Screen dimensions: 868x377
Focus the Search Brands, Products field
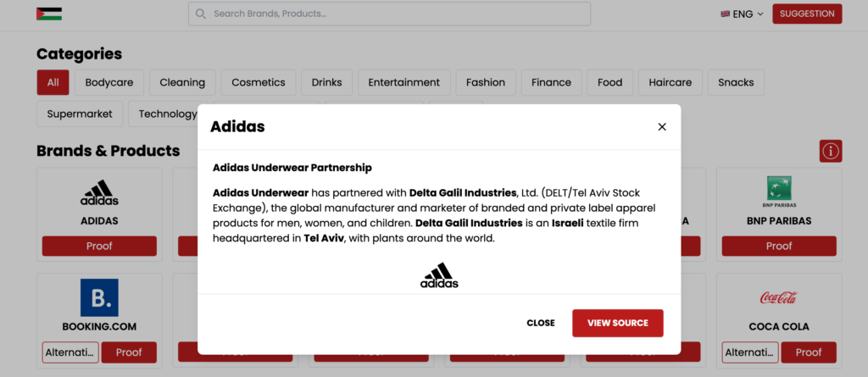coord(389,14)
